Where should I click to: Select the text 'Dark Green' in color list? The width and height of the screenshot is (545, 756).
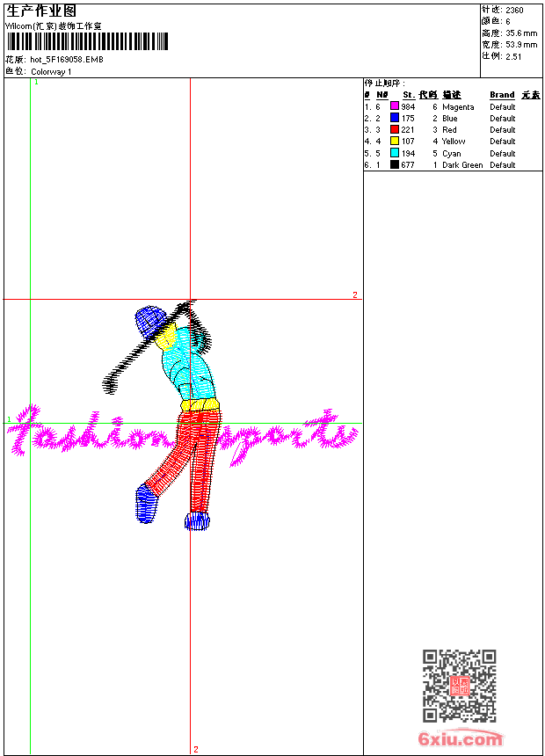[462, 165]
